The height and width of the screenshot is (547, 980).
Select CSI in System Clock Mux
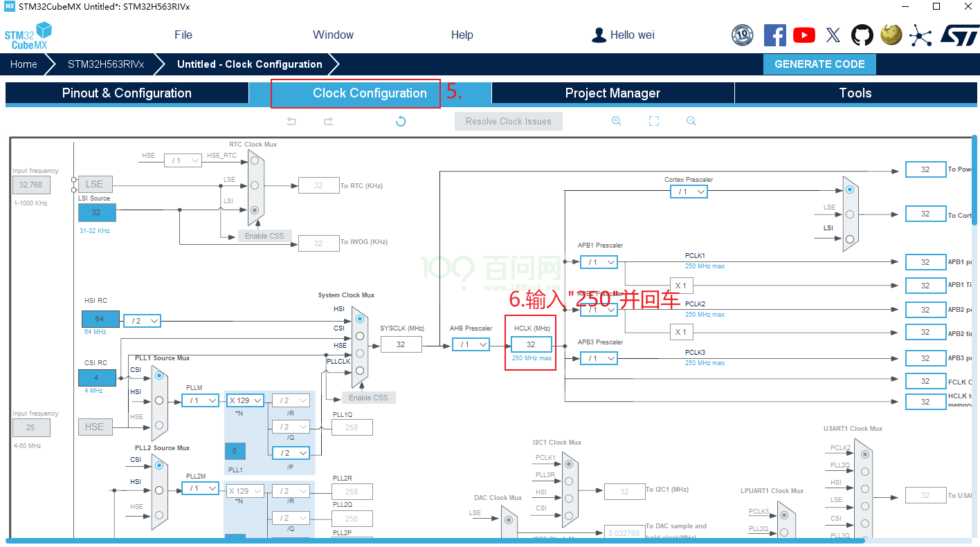(x=359, y=336)
